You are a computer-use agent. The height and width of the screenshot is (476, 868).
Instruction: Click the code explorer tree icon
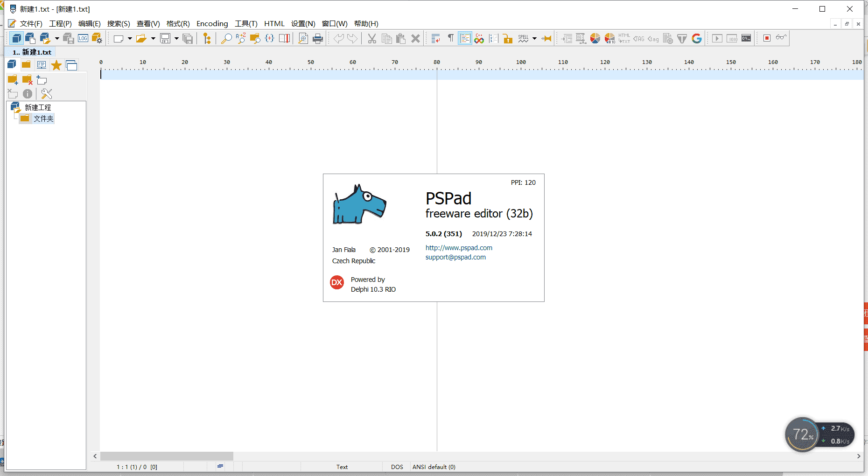pyautogui.click(x=207, y=38)
